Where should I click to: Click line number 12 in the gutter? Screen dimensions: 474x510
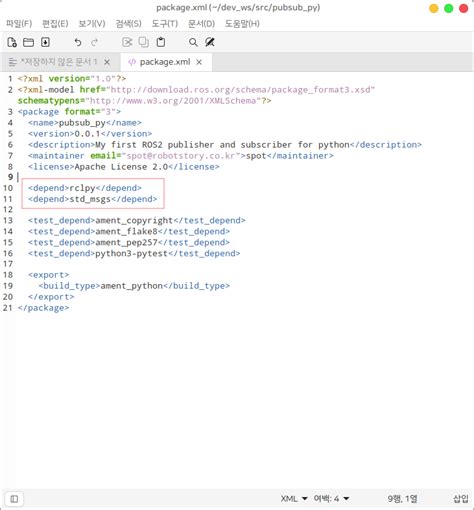8,210
